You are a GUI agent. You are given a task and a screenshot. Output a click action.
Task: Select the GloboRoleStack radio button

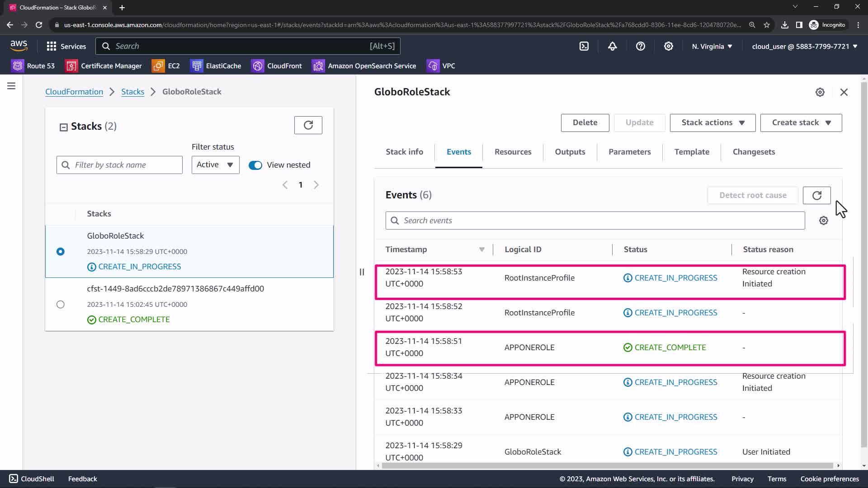coord(61,252)
